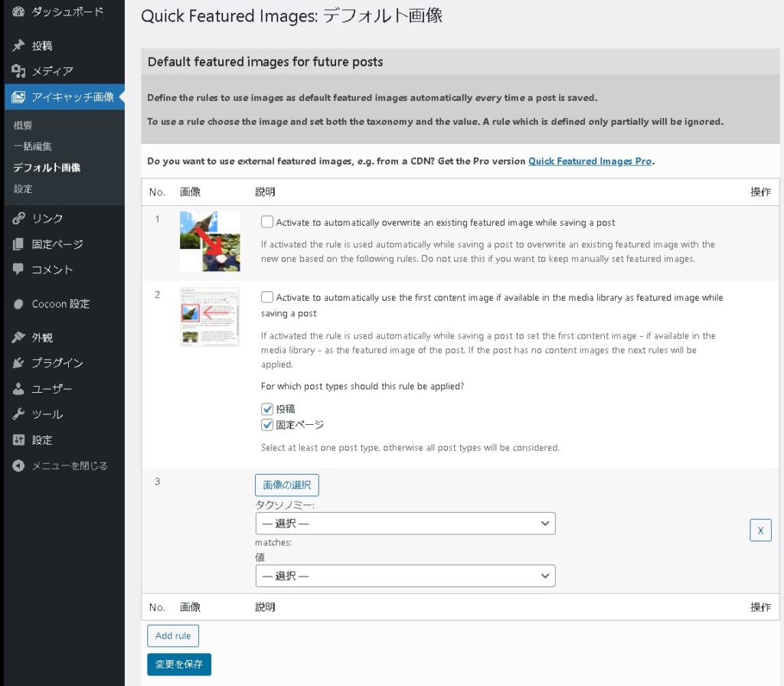Click the rule 1 thumbnail image
784x686 pixels.
pos(210,241)
